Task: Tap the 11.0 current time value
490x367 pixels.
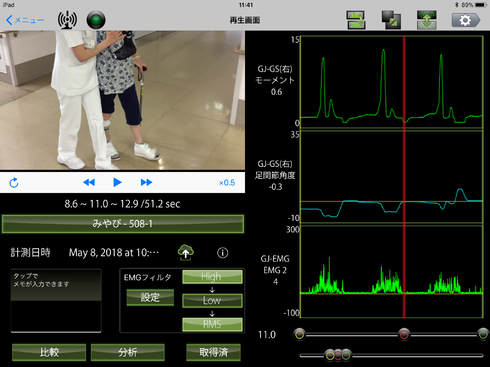Action: click(267, 335)
